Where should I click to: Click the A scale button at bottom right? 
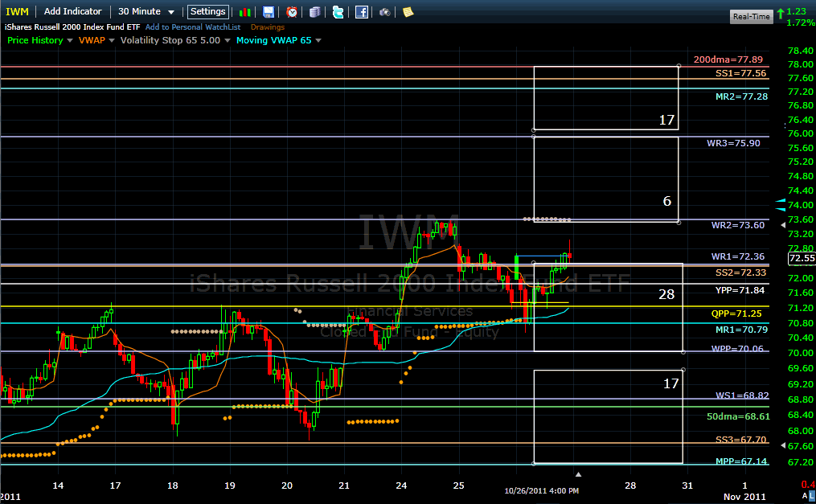(x=805, y=496)
